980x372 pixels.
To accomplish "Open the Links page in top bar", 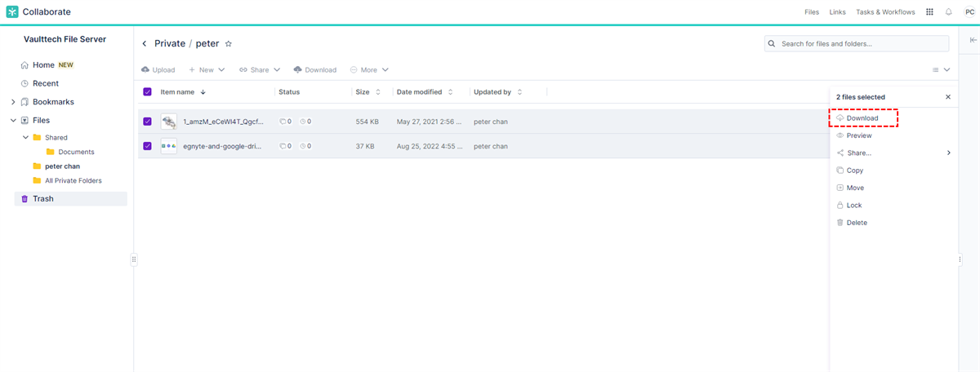I will pos(837,12).
